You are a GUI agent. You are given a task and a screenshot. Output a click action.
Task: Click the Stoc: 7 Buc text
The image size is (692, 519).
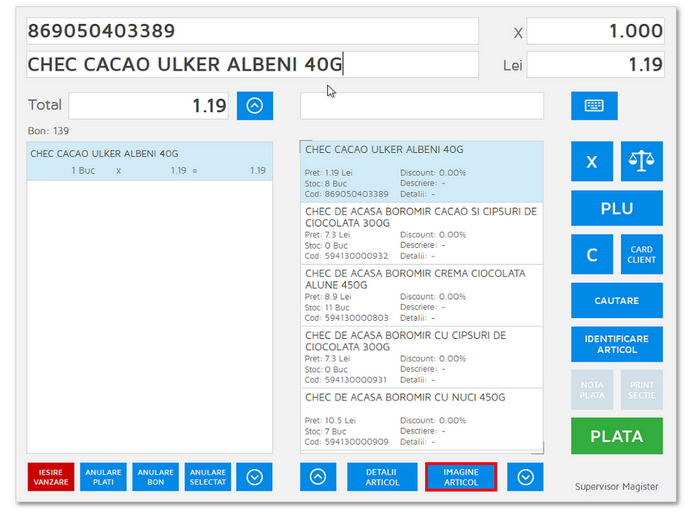325,431
